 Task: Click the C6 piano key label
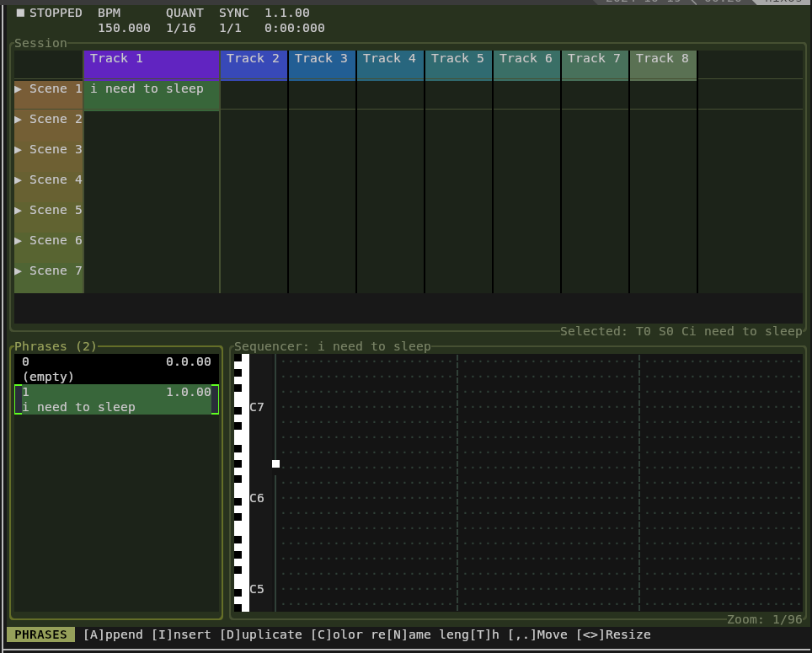tap(257, 498)
